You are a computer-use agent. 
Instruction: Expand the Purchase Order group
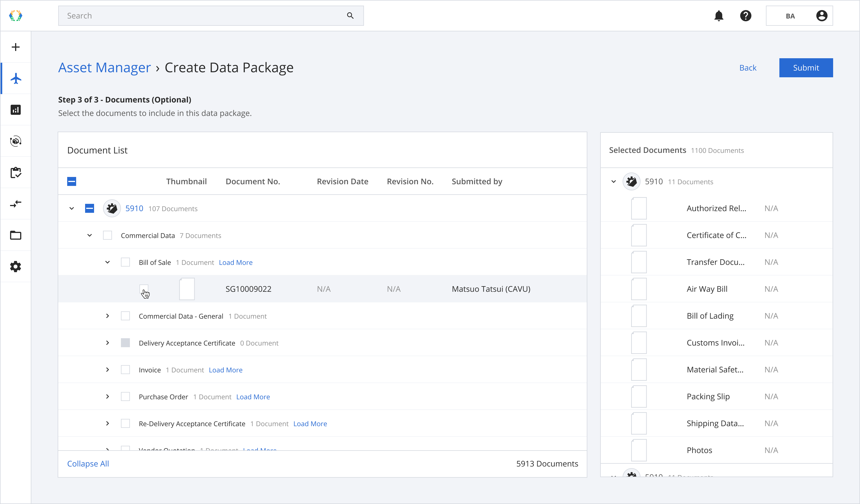tap(107, 396)
